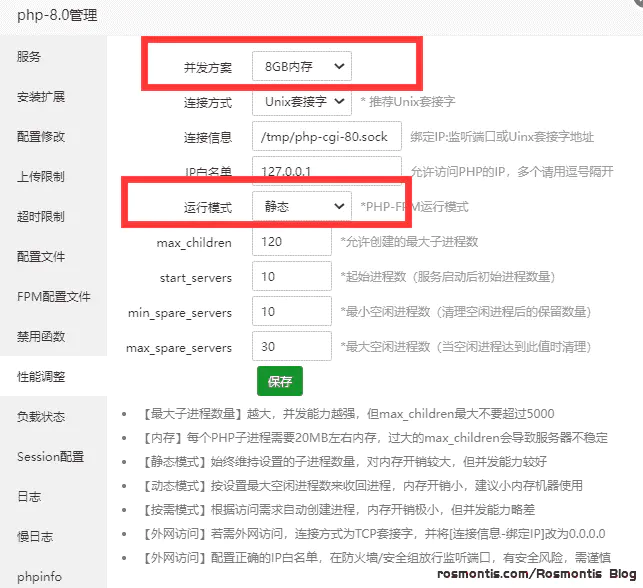Focus the max_children field

point(292,242)
